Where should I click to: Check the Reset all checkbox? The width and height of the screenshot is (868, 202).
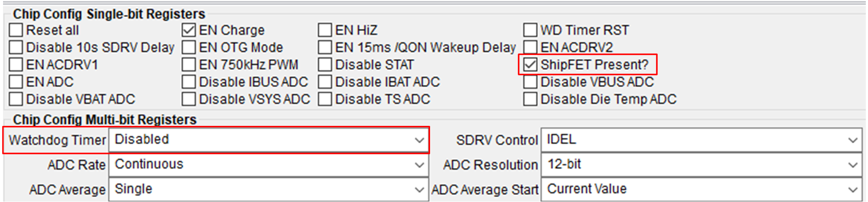point(16,30)
